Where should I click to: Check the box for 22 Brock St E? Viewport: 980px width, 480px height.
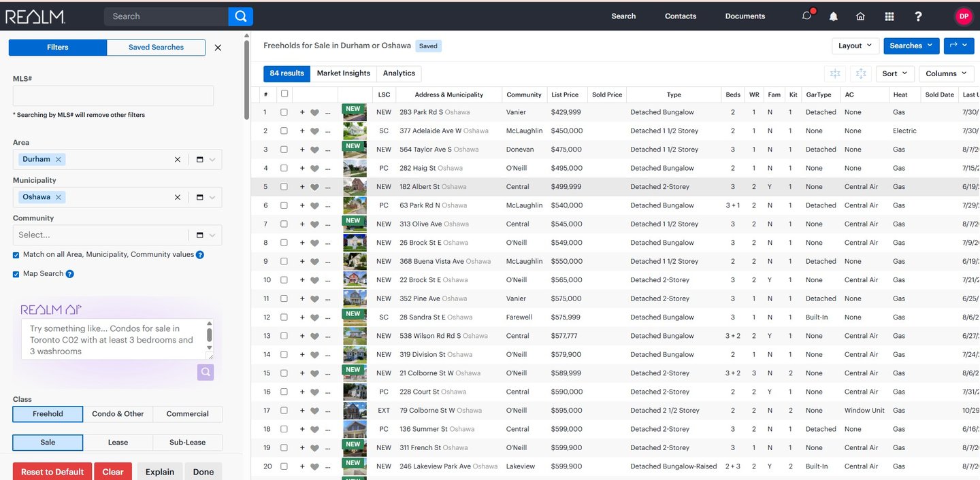(284, 280)
